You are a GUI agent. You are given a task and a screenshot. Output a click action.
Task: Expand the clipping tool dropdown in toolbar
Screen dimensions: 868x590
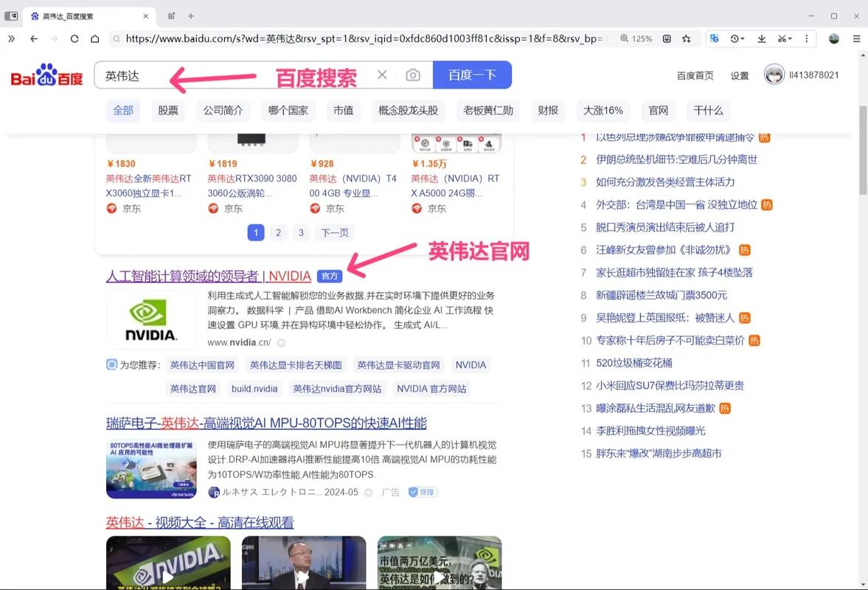pos(790,38)
